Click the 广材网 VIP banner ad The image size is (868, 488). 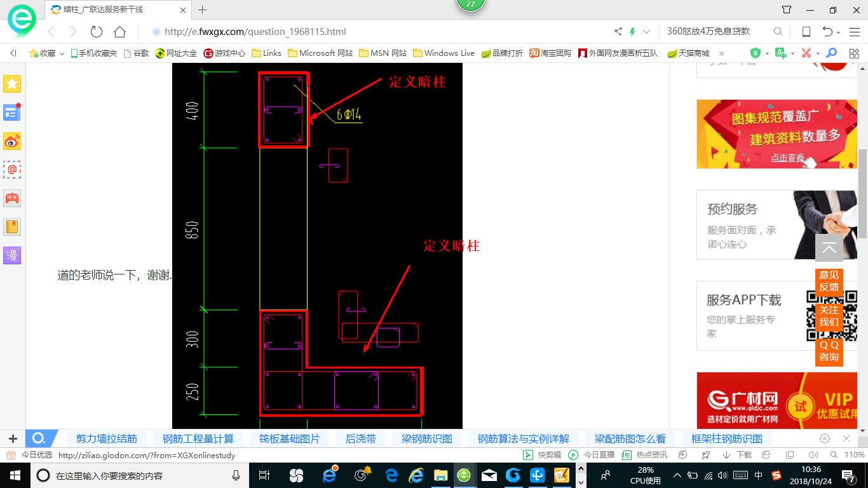[x=776, y=400]
